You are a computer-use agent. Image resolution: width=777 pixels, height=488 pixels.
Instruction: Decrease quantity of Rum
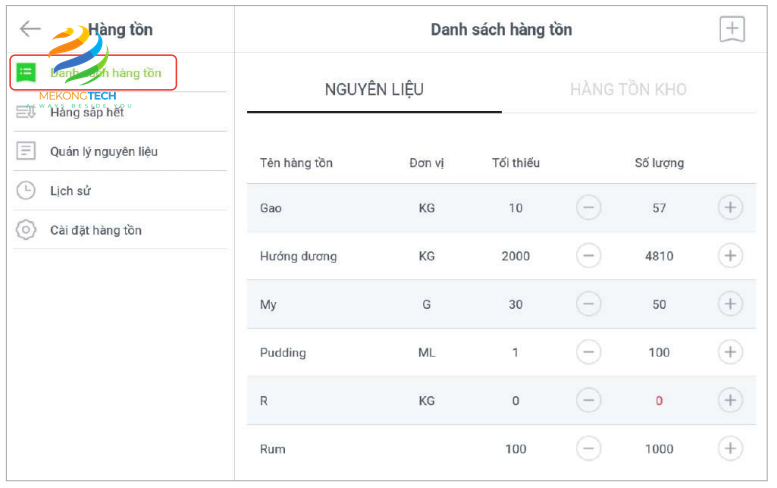pyautogui.click(x=589, y=448)
